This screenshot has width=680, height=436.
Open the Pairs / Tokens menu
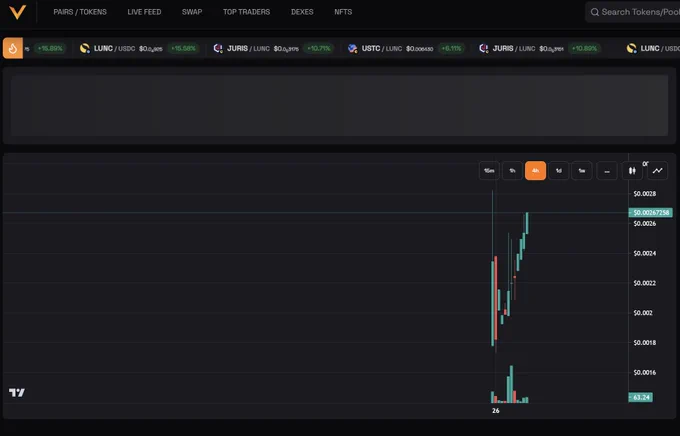(80, 12)
